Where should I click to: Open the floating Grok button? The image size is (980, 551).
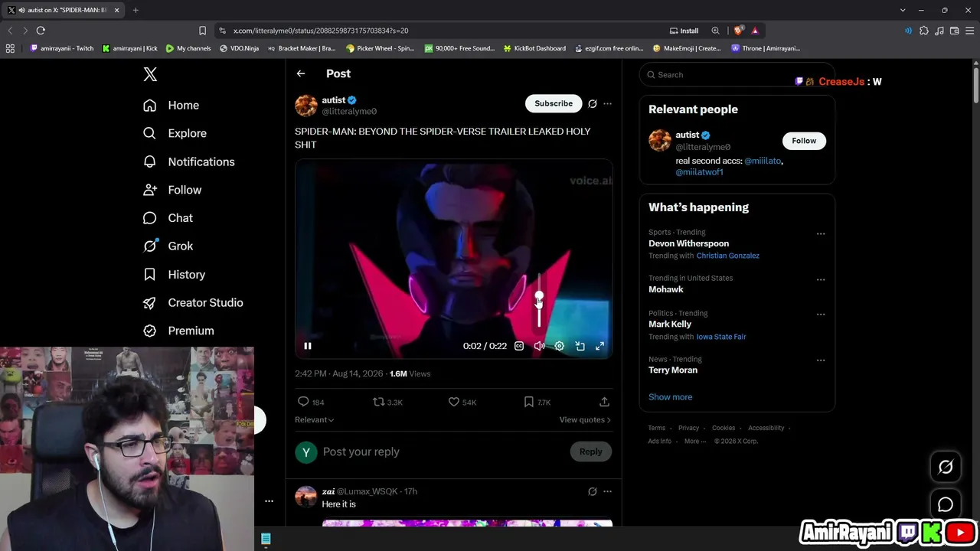946,467
